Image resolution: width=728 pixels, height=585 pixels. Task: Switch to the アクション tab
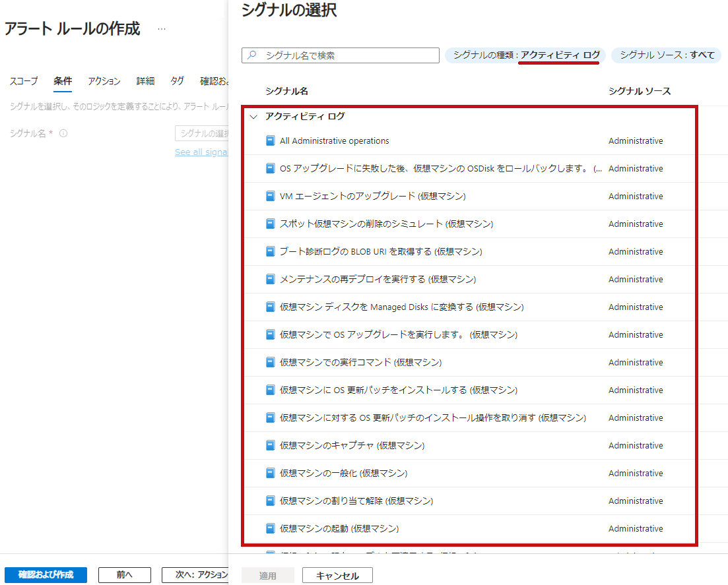pos(104,81)
